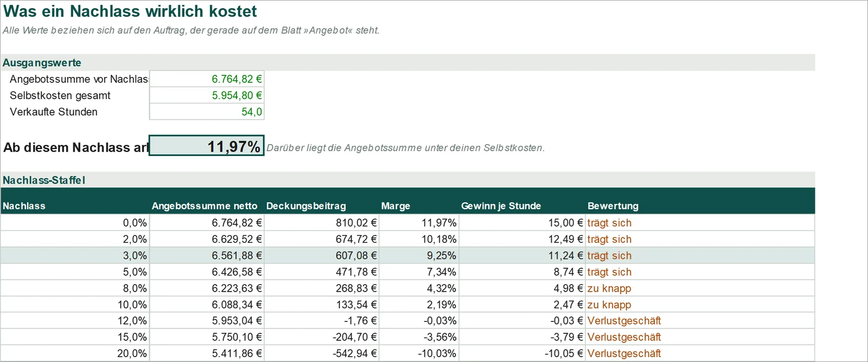Select the 'Angebotssumme vor Nachlass' label
Screen dimensions: 868x362
79,79
